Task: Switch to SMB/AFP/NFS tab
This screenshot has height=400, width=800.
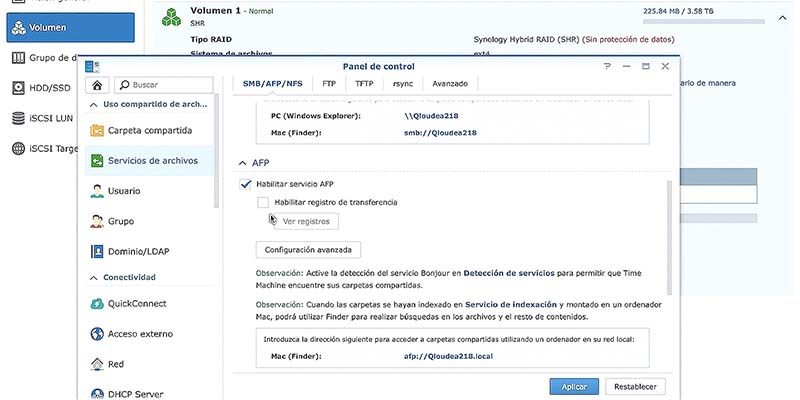Action: point(272,84)
